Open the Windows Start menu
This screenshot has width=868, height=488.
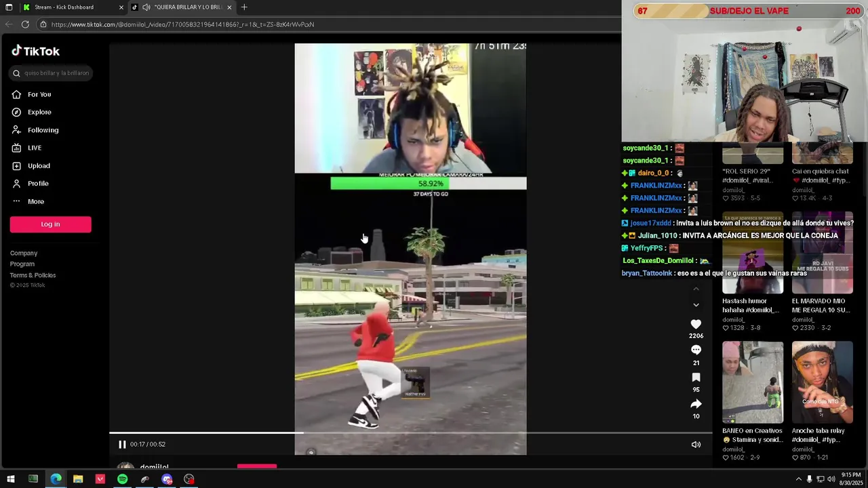click(10, 479)
